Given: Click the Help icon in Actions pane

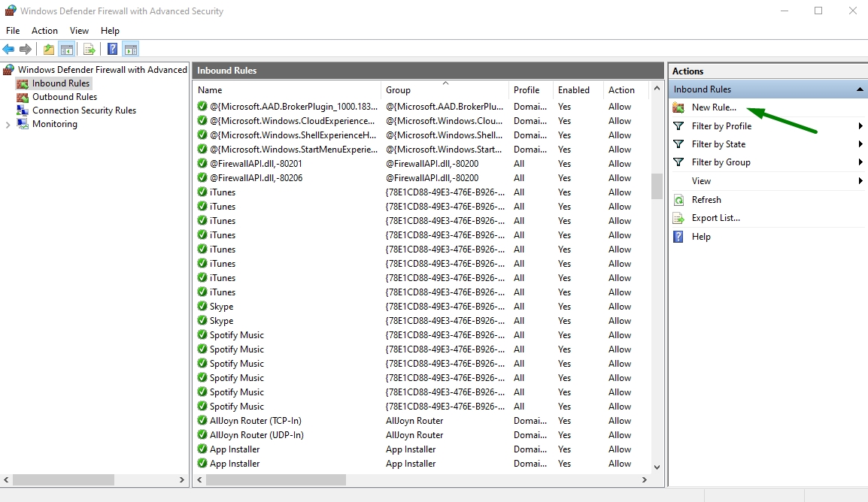Looking at the screenshot, I should pos(678,237).
